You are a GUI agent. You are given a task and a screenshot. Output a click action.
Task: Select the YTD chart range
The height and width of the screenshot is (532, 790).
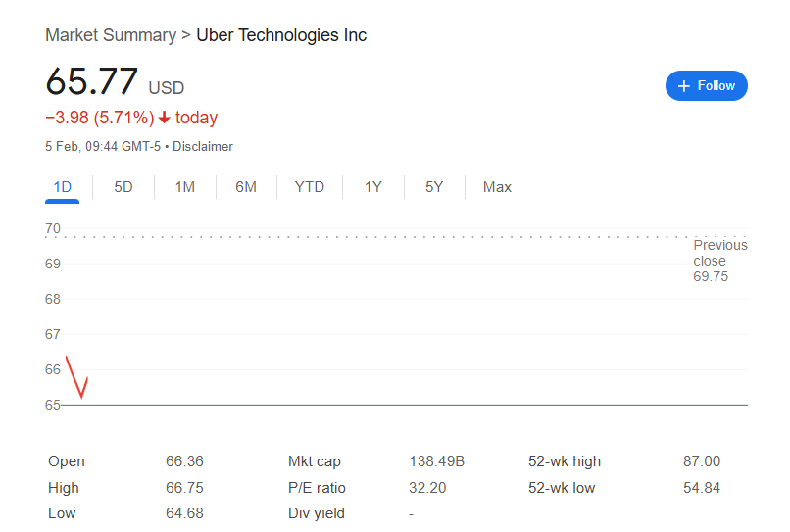[x=310, y=187]
